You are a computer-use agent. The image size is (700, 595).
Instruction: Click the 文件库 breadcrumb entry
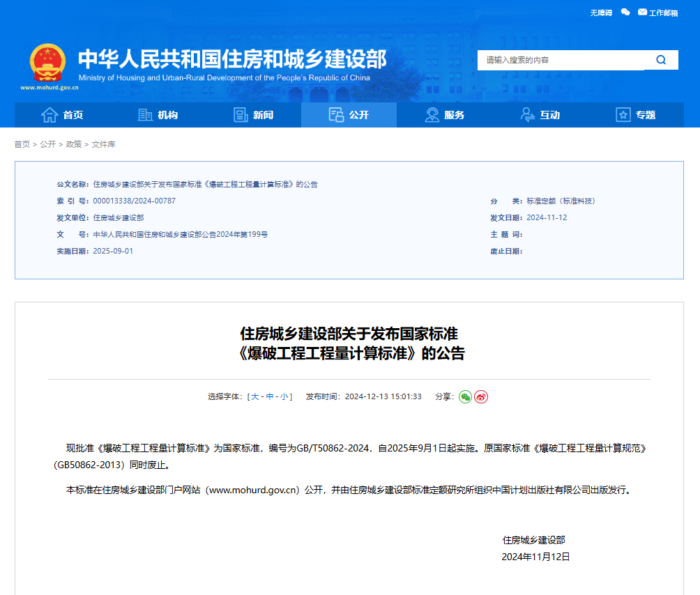click(x=105, y=144)
